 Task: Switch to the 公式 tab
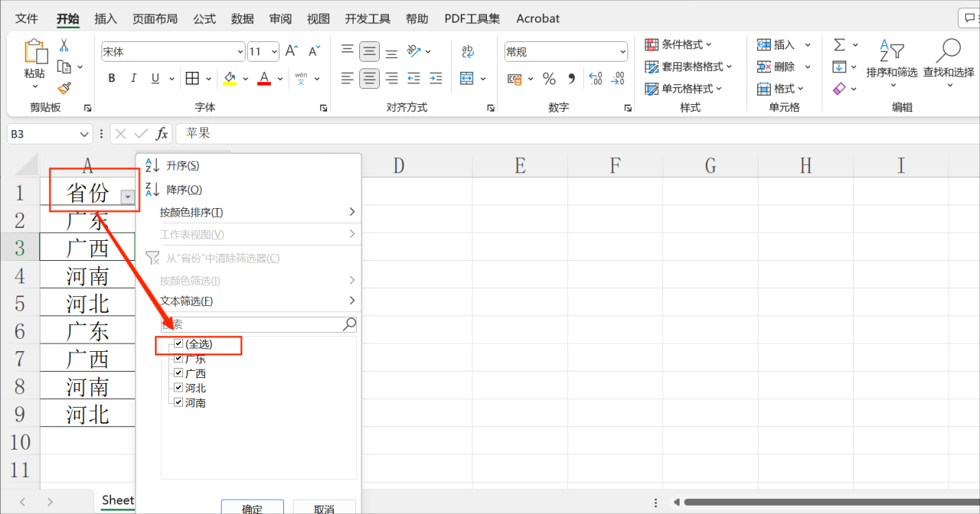[x=204, y=18]
